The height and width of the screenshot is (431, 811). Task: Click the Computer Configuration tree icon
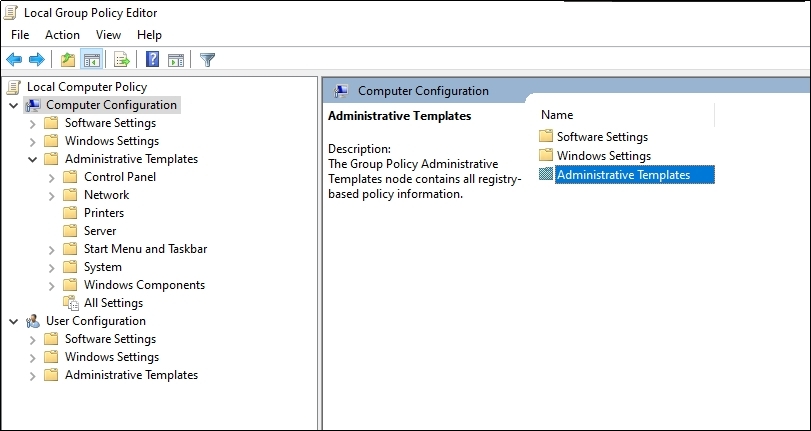point(33,105)
